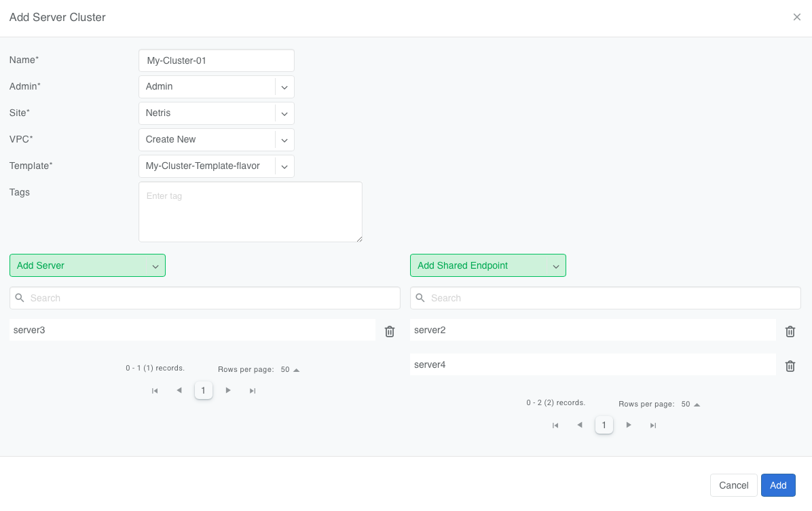Click the magnifier in the shared endpoint search bar
This screenshot has height=511, width=812.
coord(420,298)
